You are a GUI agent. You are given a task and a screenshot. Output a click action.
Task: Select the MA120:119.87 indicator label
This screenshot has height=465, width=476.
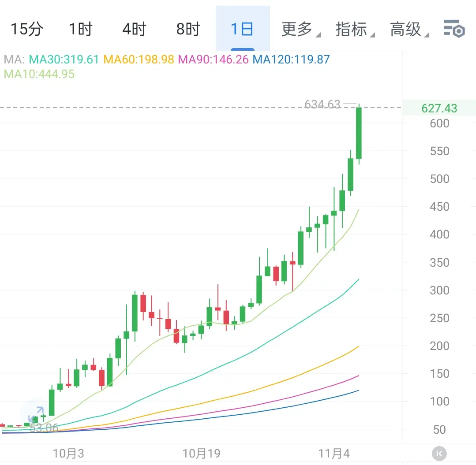pos(291,60)
